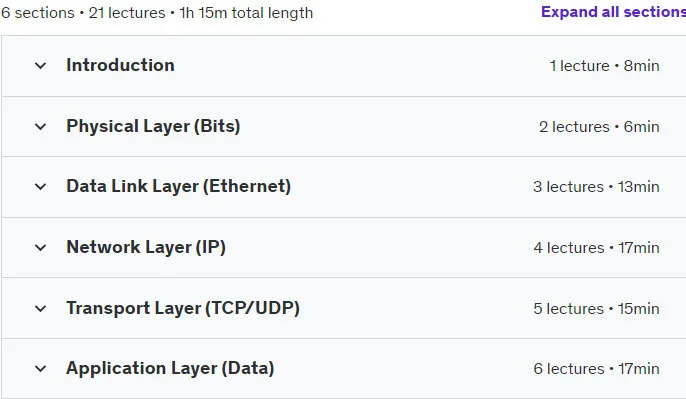Expand the Application Layer (Data) chevron
686x399 pixels.
click(41, 369)
